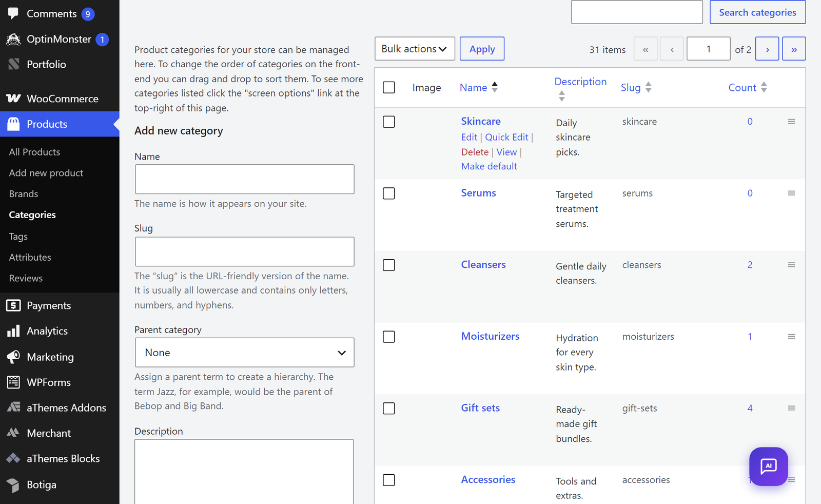
Task: Click the new category Name field
Action: coord(245,179)
